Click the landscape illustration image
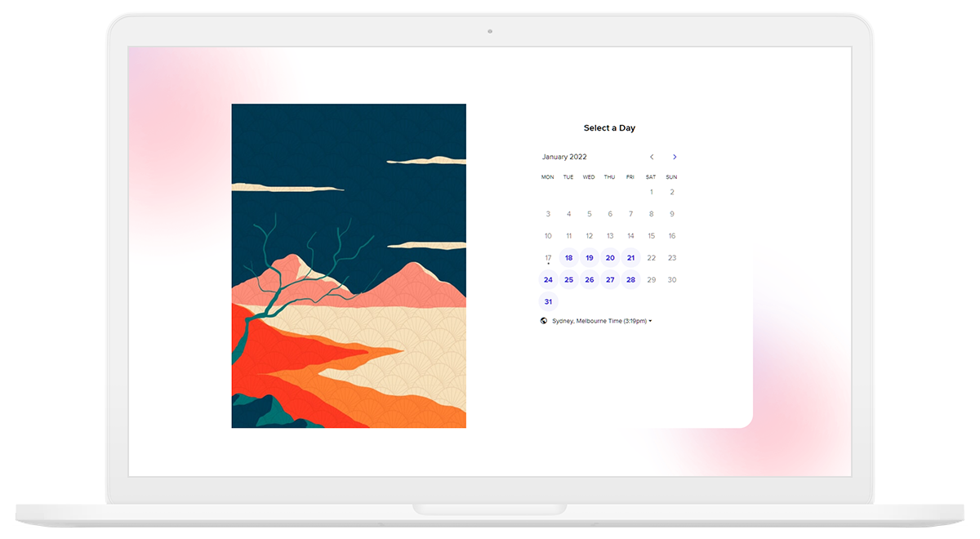 click(x=349, y=265)
